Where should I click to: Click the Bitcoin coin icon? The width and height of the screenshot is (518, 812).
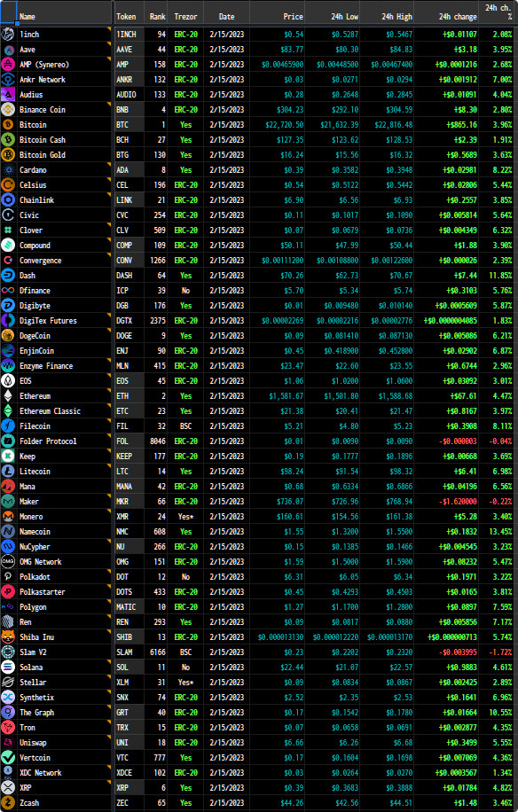click(8, 125)
